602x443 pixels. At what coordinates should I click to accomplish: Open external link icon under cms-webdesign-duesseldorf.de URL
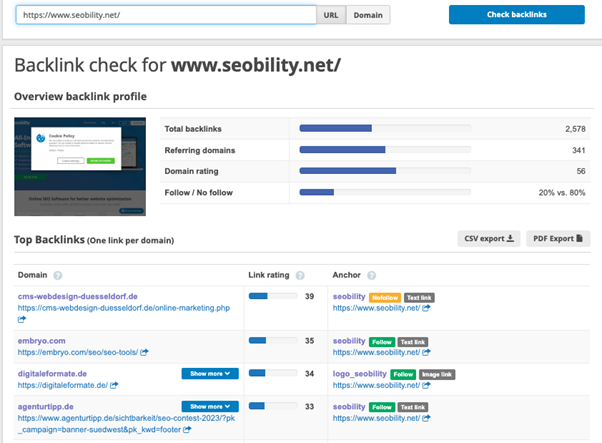point(22,319)
